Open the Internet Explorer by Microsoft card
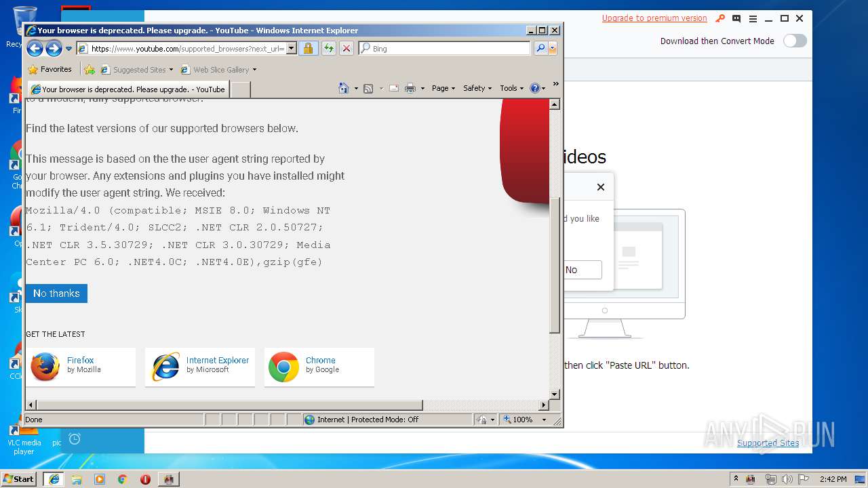This screenshot has width=868, height=488. point(200,367)
